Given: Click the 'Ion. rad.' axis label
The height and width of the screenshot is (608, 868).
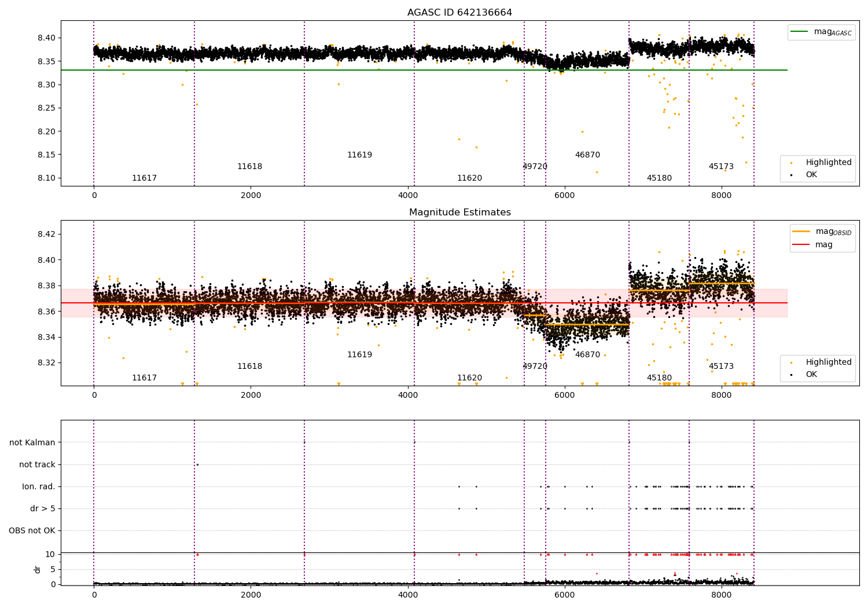Looking at the screenshot, I should pos(39,487).
